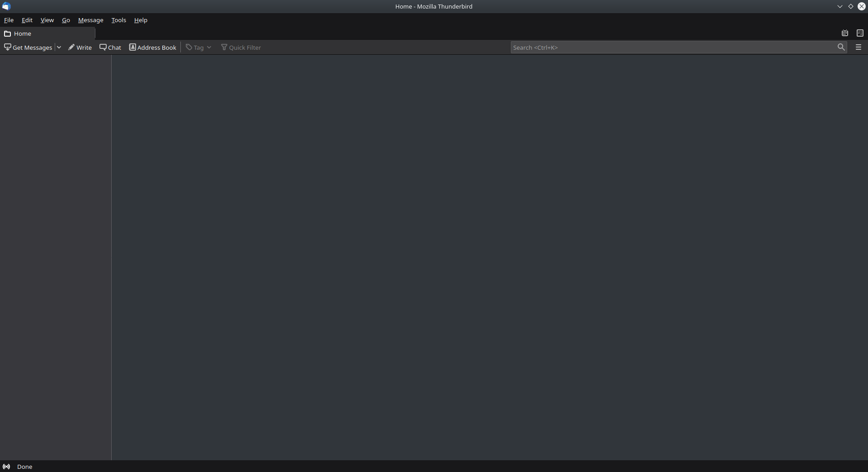
Task: Open the Go menu
Action: (x=66, y=20)
